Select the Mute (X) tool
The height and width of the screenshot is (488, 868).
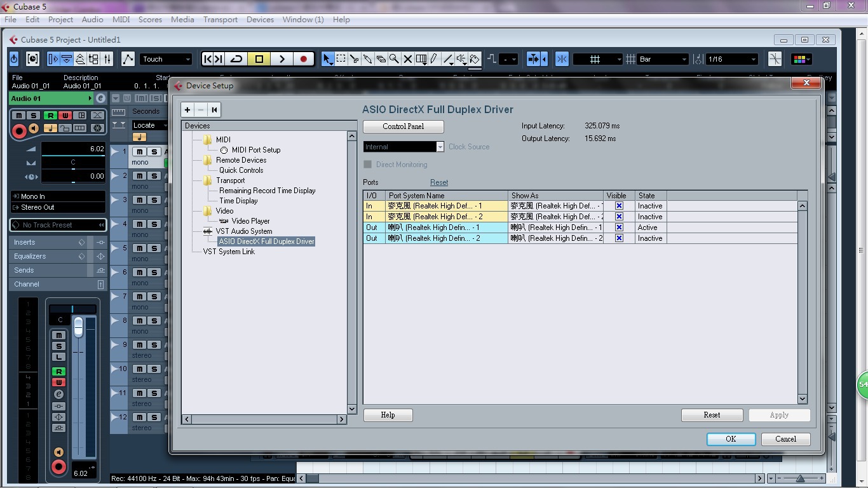408,59
